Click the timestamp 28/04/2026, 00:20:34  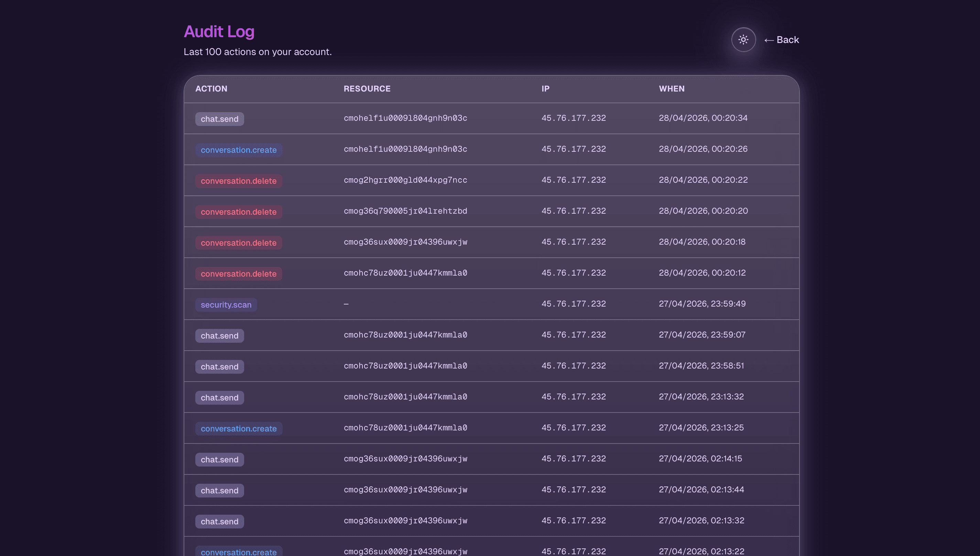[703, 118]
